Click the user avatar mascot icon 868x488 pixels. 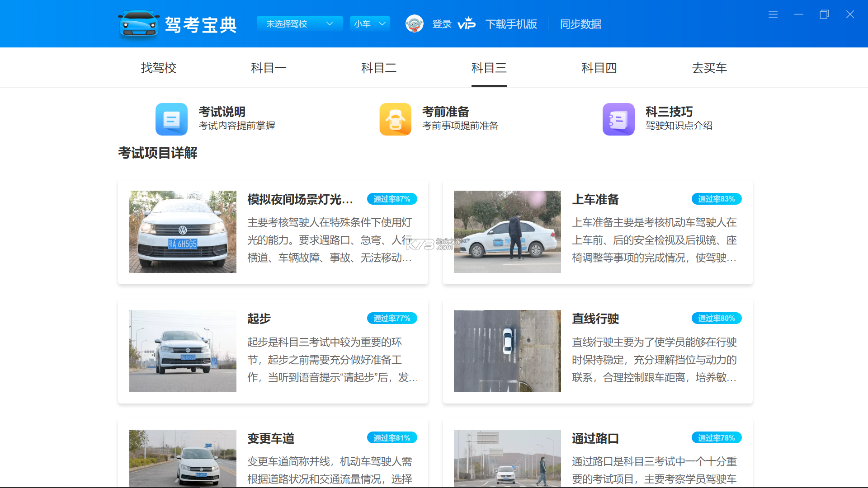point(414,23)
